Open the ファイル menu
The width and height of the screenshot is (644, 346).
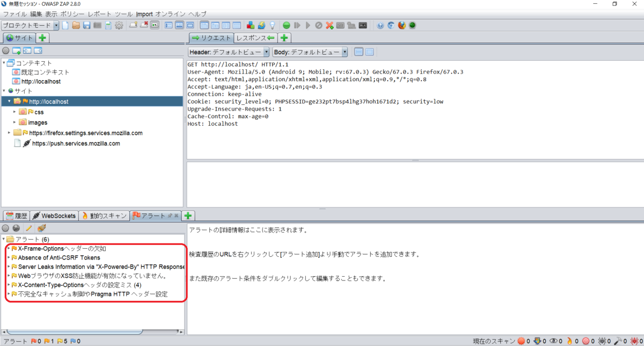click(15, 13)
